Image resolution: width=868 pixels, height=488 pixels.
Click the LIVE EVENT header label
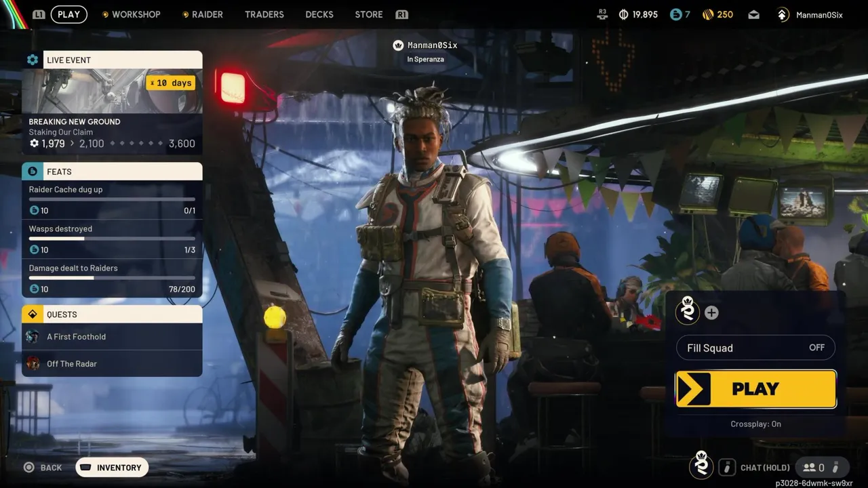pyautogui.click(x=68, y=60)
